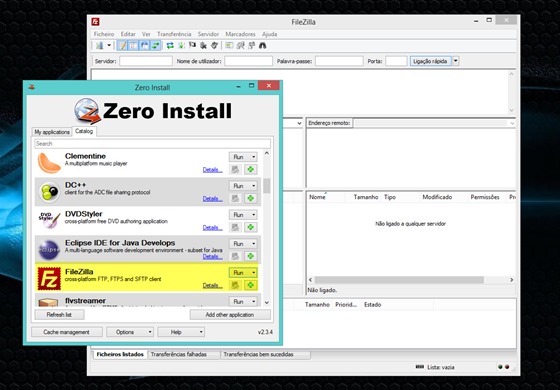The height and width of the screenshot is (390, 560).
Task: Focus the Zero Install Search field
Action: 152,144
